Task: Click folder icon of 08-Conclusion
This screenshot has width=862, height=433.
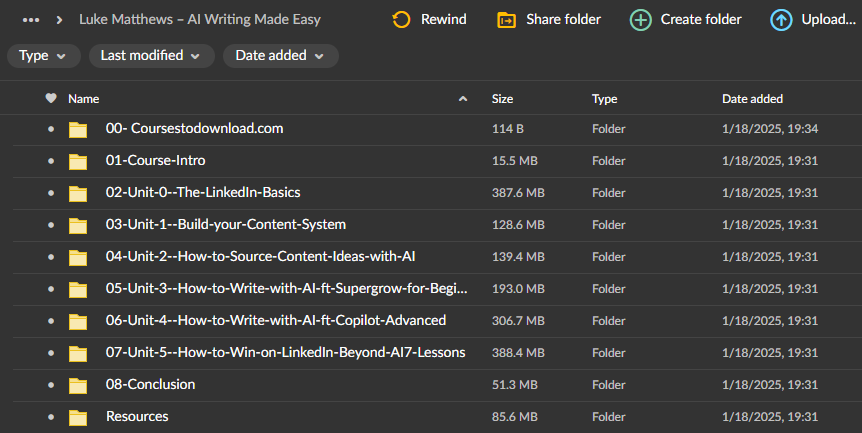Action: [x=78, y=385]
